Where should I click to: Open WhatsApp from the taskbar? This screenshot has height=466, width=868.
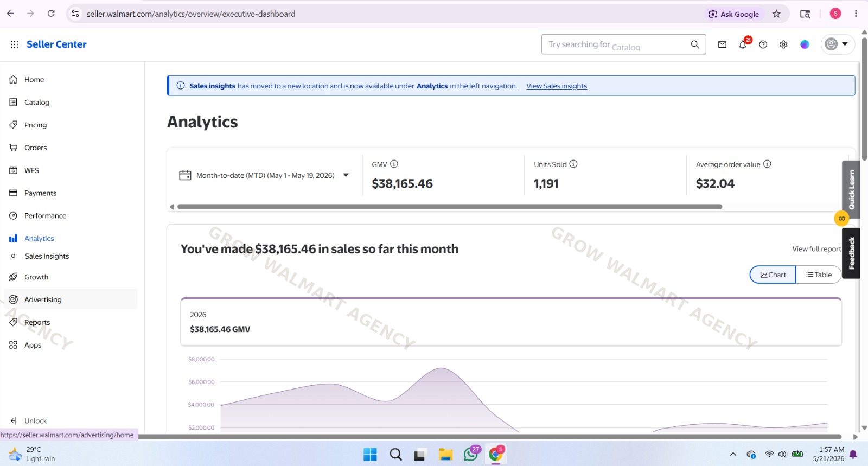point(471,455)
